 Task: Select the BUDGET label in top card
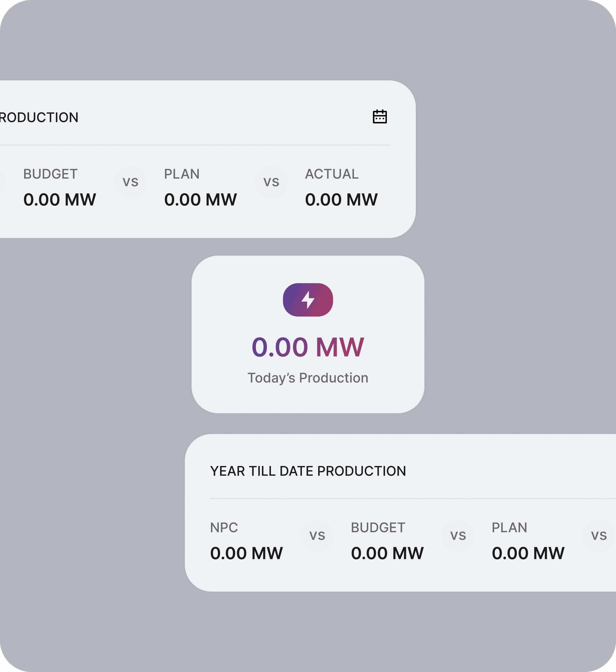tap(50, 174)
